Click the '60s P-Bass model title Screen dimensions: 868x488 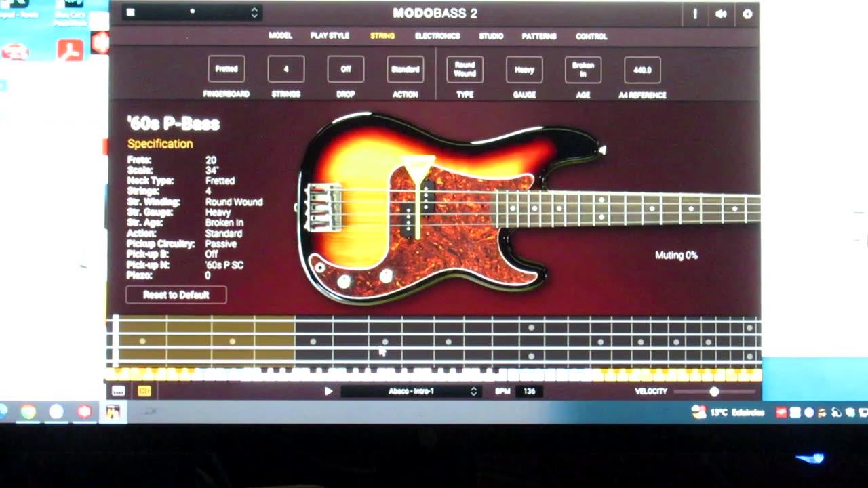173,123
